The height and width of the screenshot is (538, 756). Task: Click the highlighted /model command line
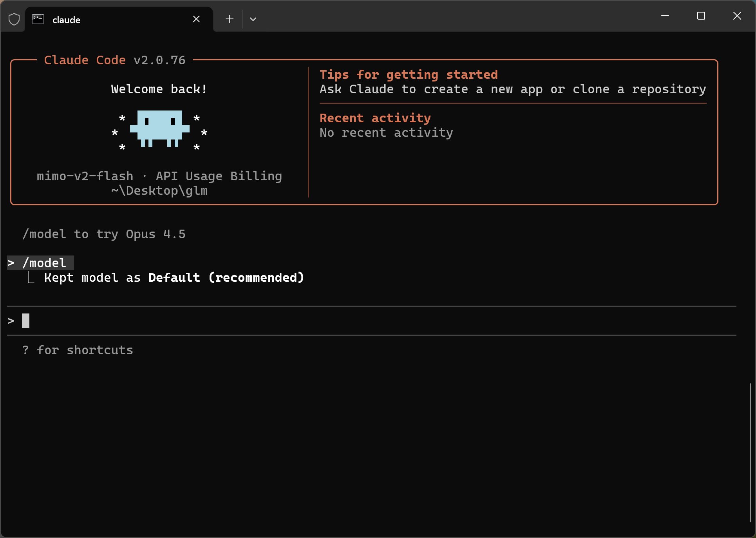pyautogui.click(x=44, y=263)
